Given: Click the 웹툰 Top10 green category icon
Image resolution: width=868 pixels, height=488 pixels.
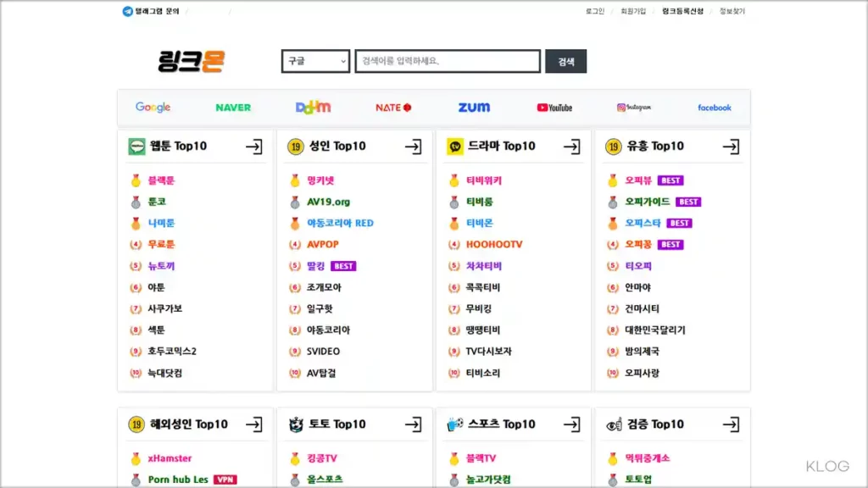Looking at the screenshot, I should coord(136,147).
